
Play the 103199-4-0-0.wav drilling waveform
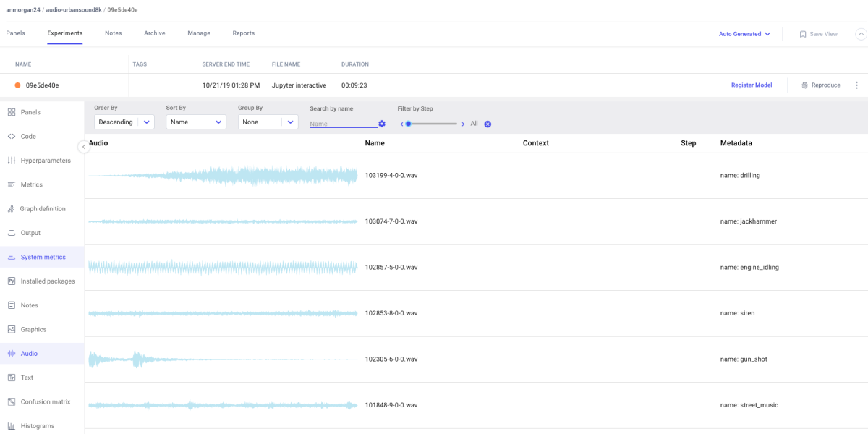[223, 176]
